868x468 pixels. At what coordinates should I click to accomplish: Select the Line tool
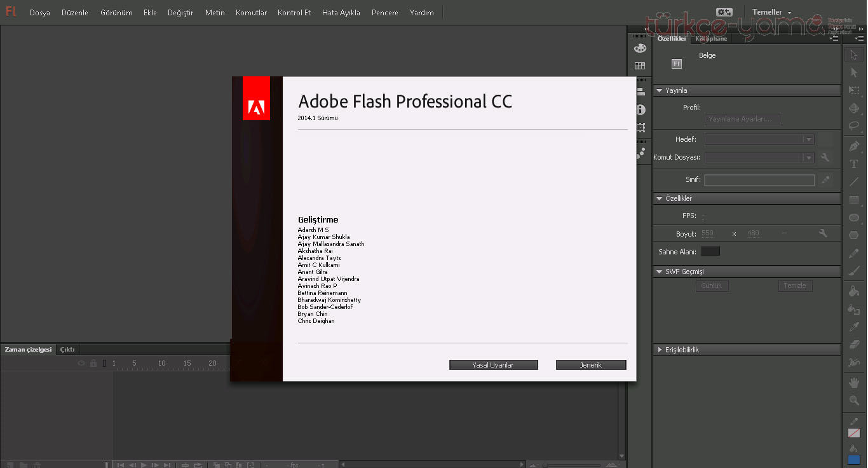click(x=854, y=182)
